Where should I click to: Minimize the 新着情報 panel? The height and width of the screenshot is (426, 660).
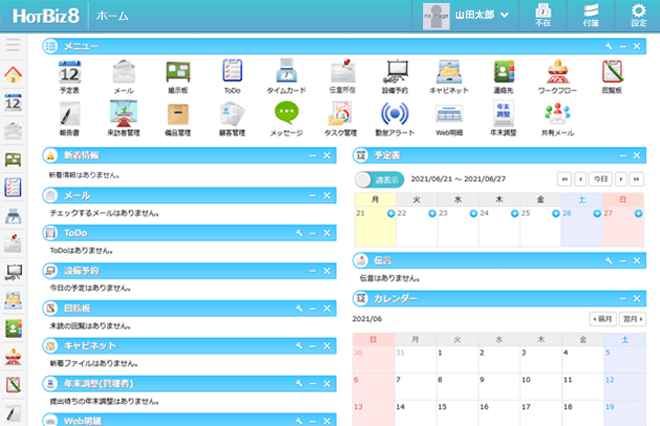[313, 156]
